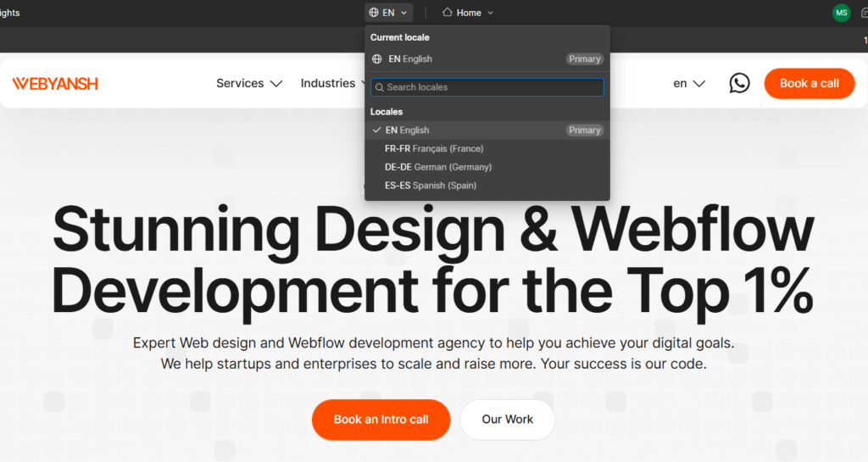This screenshot has height=462, width=868.
Task: Click the EN English current locale row
Action: point(487,59)
